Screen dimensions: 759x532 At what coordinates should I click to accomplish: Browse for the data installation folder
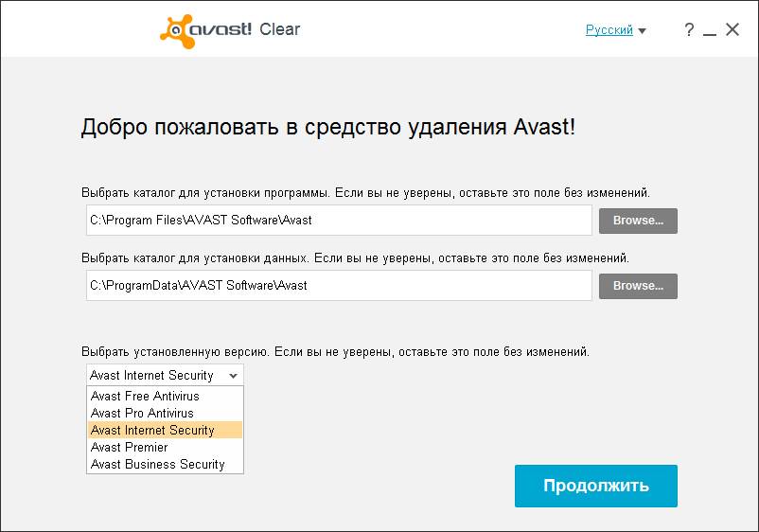(638, 286)
